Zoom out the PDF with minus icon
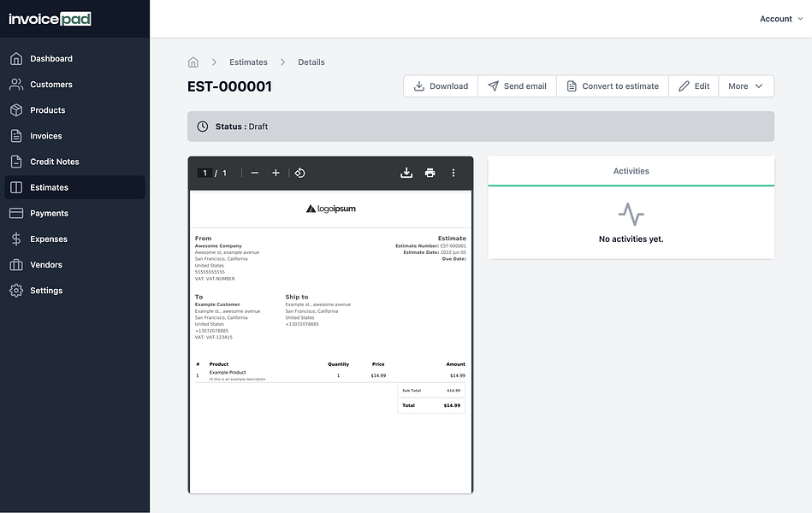This screenshot has height=513, width=812. pyautogui.click(x=255, y=173)
